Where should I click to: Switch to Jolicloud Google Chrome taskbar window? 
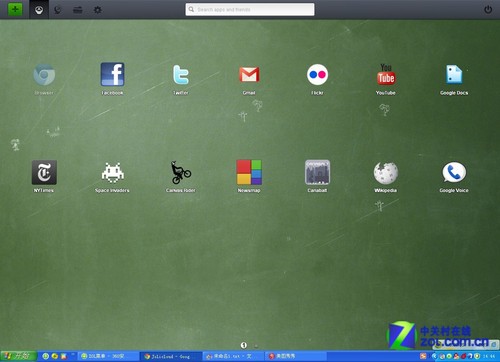click(170, 356)
